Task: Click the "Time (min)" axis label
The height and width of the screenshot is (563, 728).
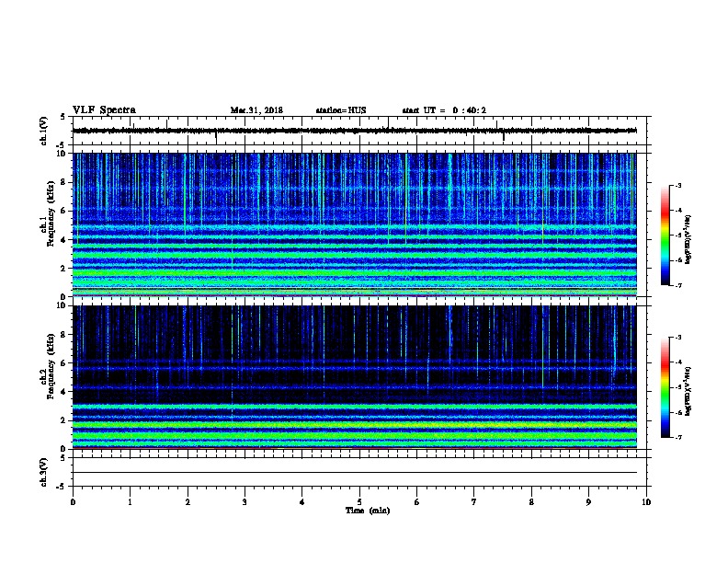Action: (368, 511)
